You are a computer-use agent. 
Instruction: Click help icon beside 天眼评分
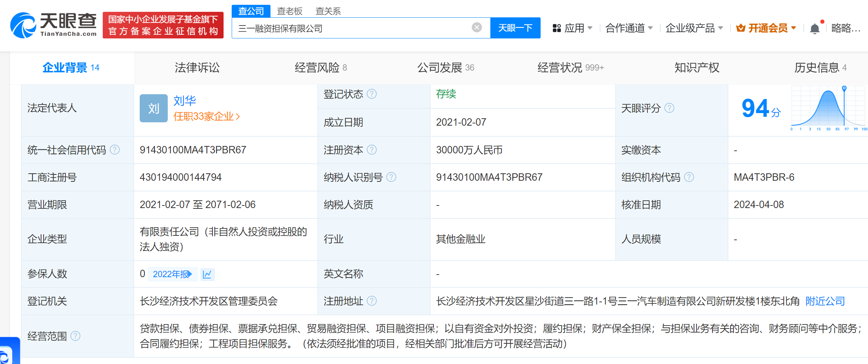click(x=669, y=108)
